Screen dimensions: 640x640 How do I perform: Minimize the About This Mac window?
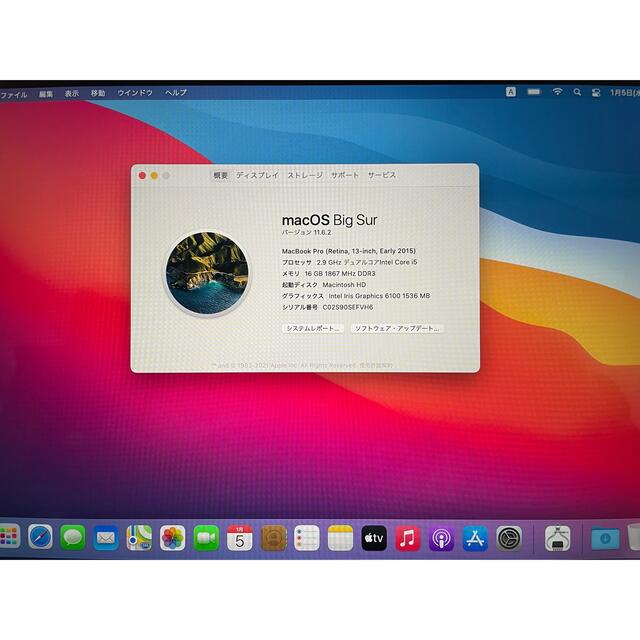tap(154, 176)
